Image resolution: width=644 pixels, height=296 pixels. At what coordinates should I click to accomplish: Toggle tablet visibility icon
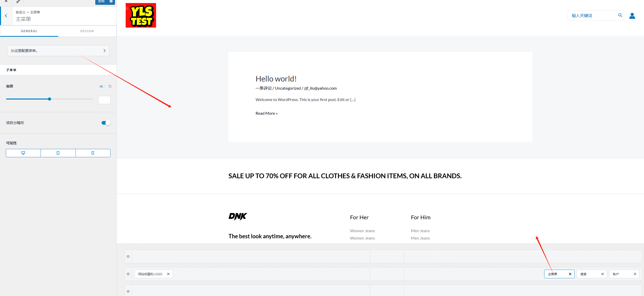tap(58, 153)
